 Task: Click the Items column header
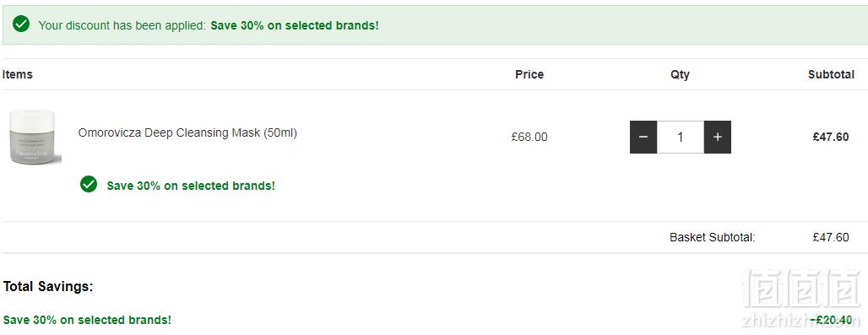coord(17,74)
